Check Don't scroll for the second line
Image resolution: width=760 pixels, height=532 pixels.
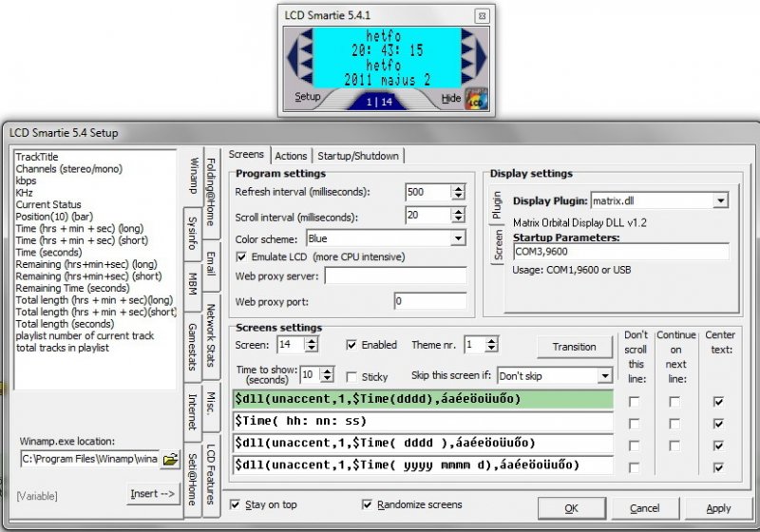pyautogui.click(x=634, y=424)
